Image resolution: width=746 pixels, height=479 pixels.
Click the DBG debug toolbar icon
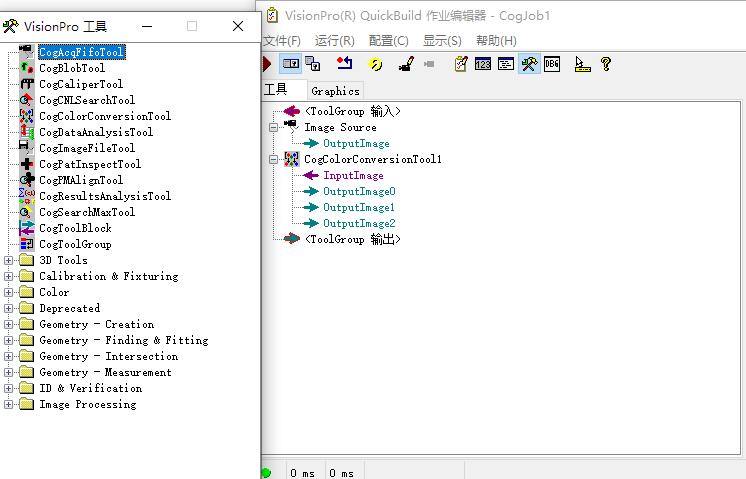[x=552, y=64]
